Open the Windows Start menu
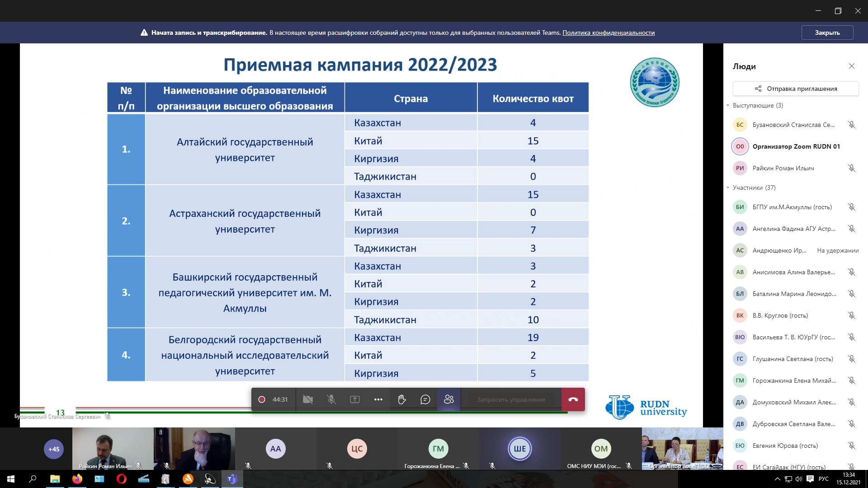Viewport: 868px width, 488px height. [11, 479]
